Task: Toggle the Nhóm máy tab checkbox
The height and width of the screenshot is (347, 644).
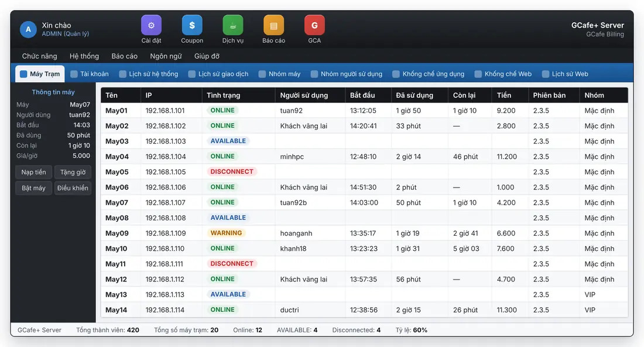Action: (x=262, y=74)
